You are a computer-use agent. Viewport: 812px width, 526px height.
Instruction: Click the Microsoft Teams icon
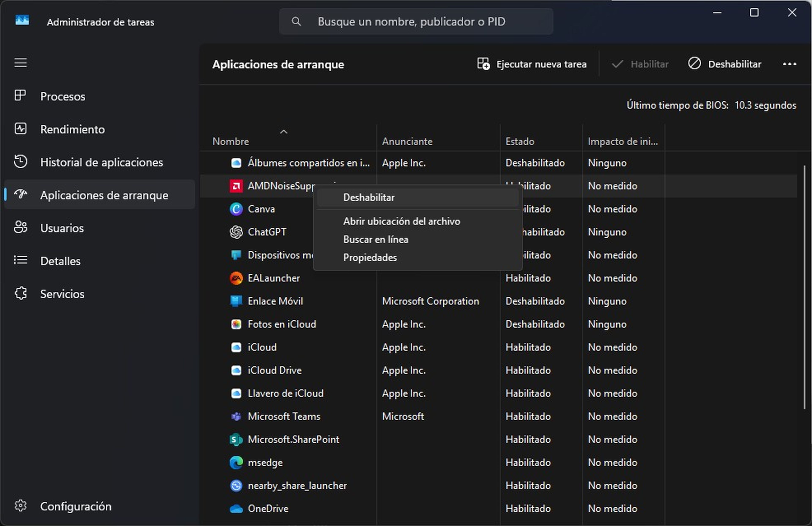click(x=236, y=416)
